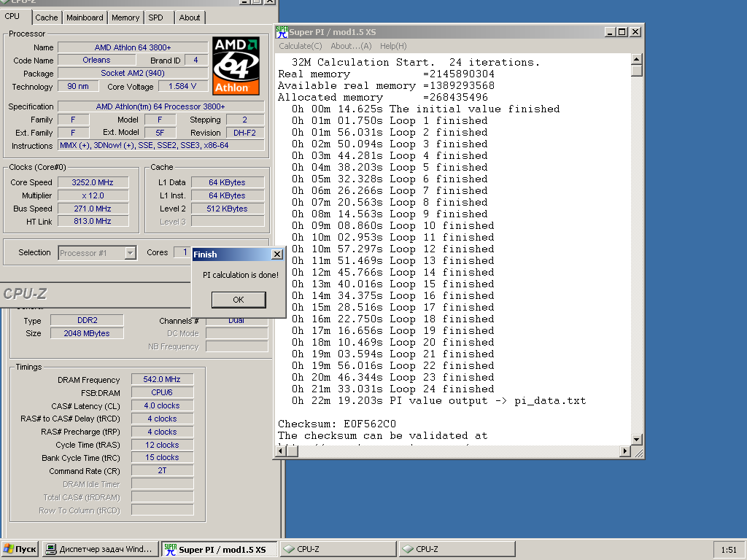Switch to the Mainboard tab in CPU-Z
Image resolution: width=747 pixels, height=560 pixels.
[85, 17]
